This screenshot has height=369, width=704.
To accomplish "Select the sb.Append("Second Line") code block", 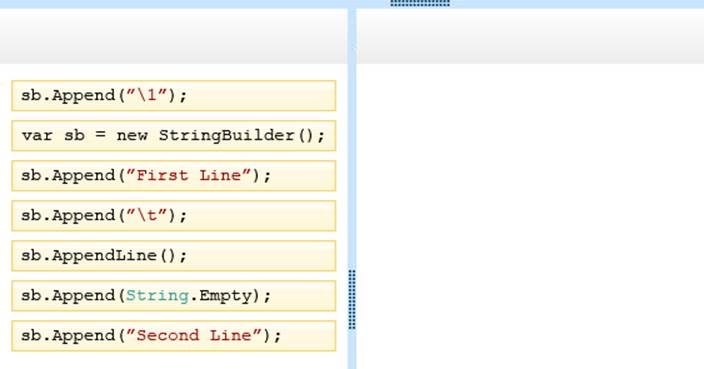I will click(x=174, y=336).
